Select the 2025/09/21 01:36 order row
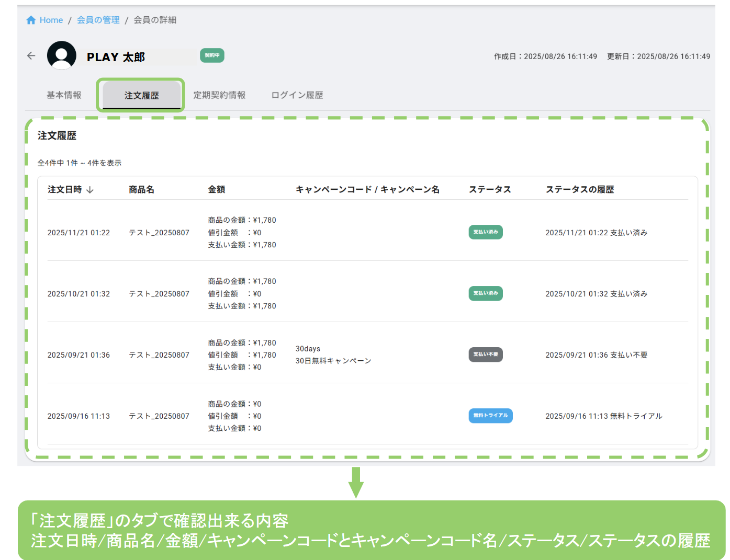 tap(78, 355)
